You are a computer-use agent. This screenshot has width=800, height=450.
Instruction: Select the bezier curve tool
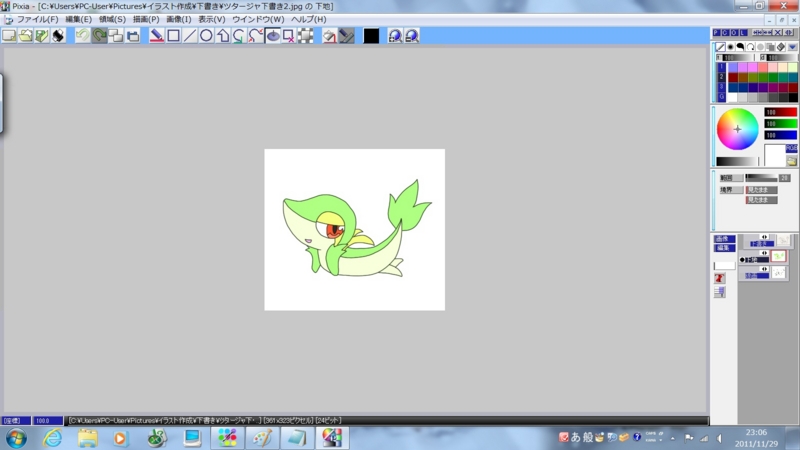[256, 35]
